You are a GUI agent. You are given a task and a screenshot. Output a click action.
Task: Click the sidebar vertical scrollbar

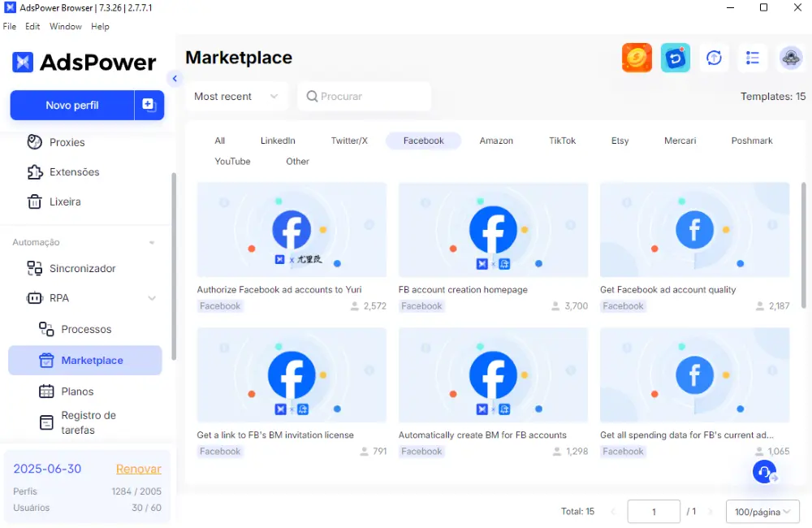(174, 266)
